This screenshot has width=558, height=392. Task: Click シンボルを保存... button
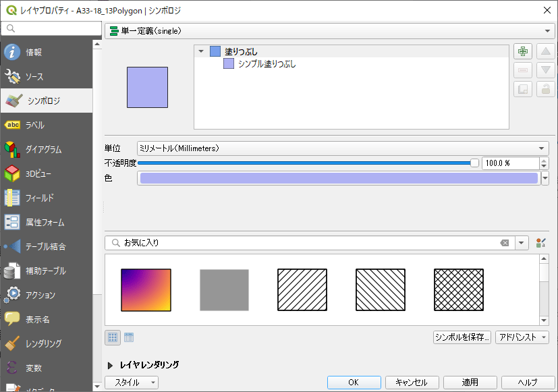[462, 337]
